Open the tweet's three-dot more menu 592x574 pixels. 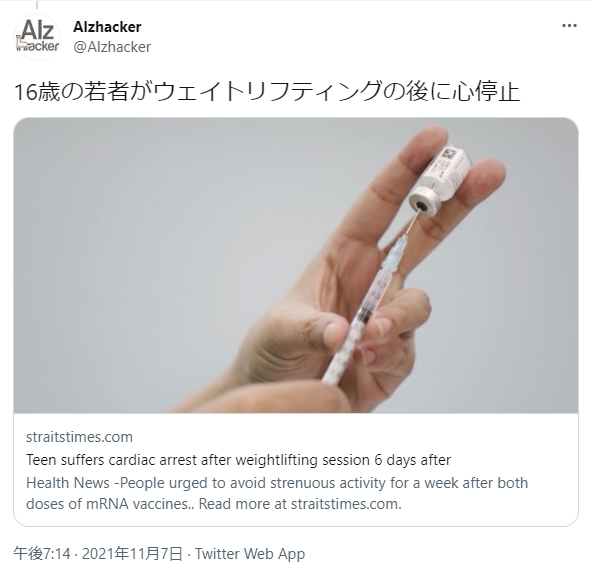click(569, 26)
